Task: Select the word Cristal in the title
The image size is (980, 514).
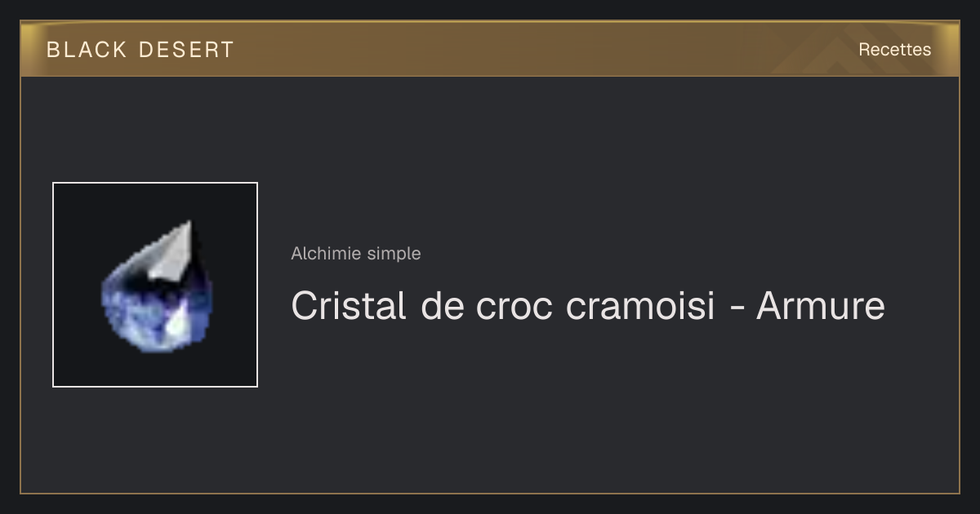Action: (349, 306)
